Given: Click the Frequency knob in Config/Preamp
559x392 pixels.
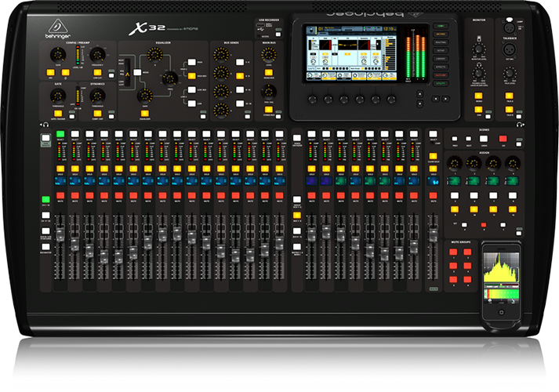Looking at the screenshot, I should click(x=97, y=55).
